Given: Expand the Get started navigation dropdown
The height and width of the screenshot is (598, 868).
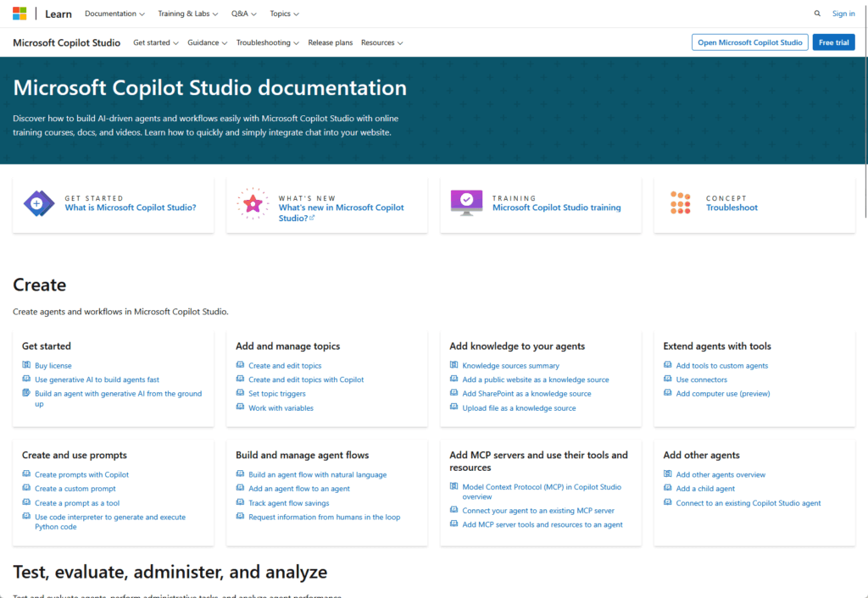Looking at the screenshot, I should (156, 42).
